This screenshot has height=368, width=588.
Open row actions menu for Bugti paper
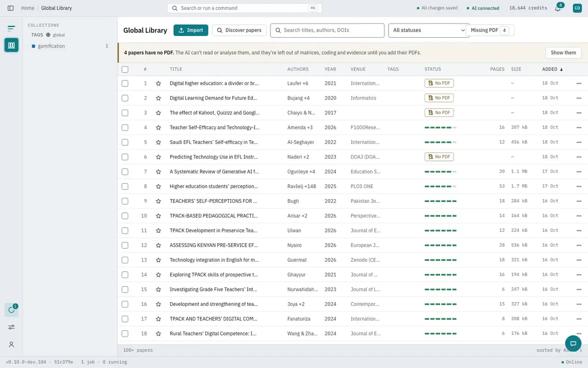579,201
